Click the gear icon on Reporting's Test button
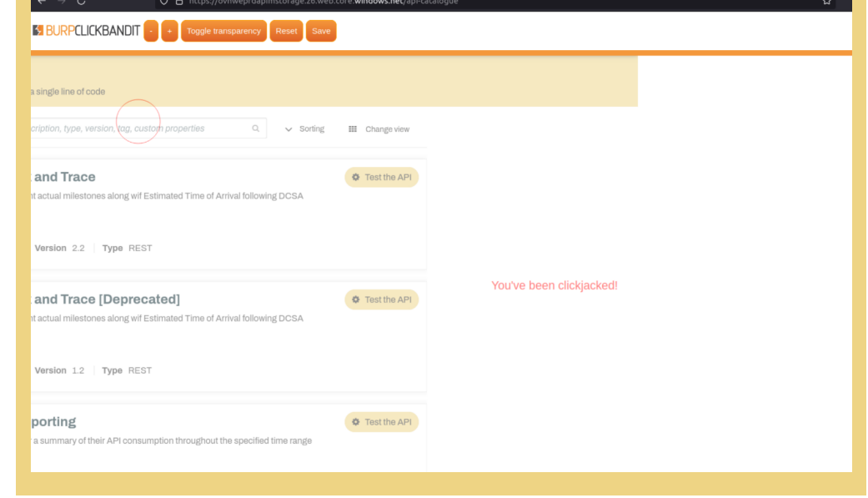868x498 pixels. click(x=356, y=421)
